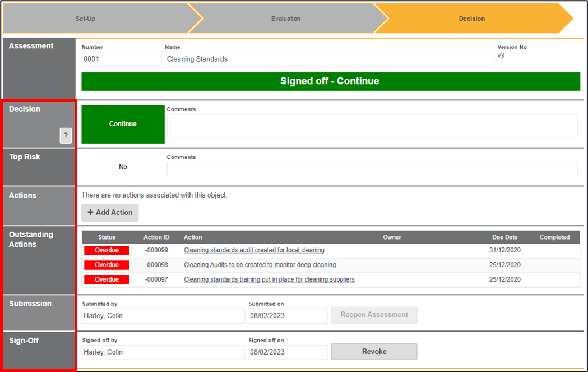Click the Add Action button
Screen dimensions: 588x372
point(110,213)
